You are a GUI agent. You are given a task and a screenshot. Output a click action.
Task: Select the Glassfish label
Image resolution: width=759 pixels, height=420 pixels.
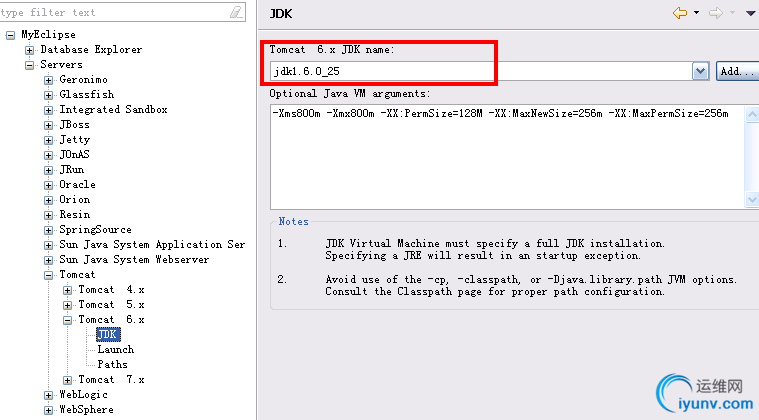[x=87, y=94]
